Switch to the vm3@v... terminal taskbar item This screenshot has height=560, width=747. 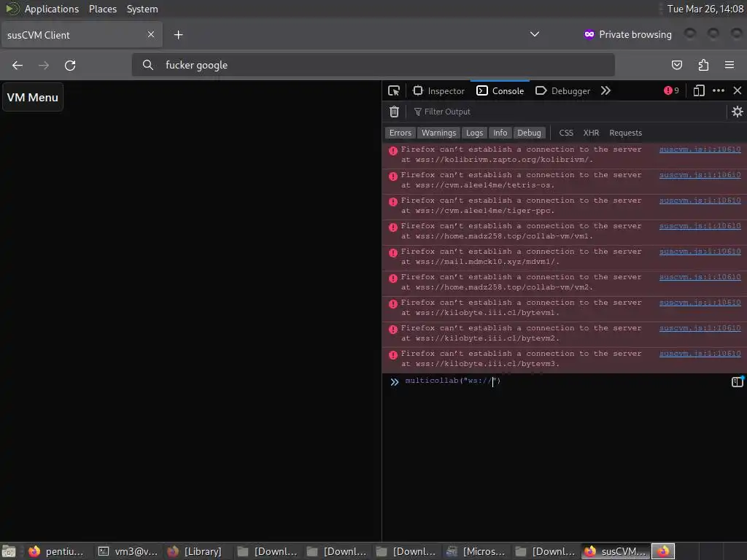click(x=128, y=551)
